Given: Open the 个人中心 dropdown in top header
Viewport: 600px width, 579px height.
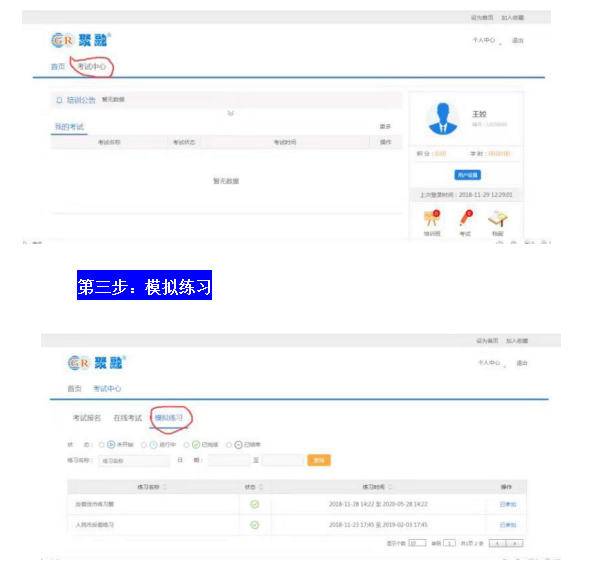Looking at the screenshot, I should (486, 40).
